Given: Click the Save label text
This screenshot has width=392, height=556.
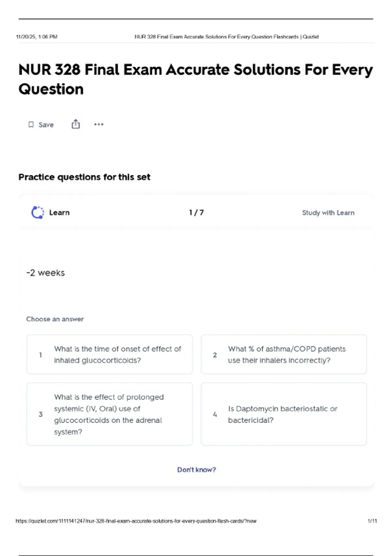Looking at the screenshot, I should click(46, 125).
